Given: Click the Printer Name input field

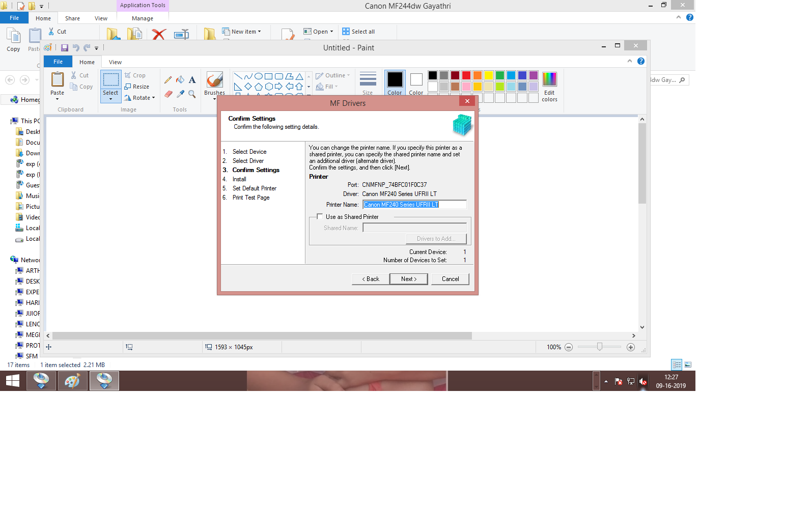Looking at the screenshot, I should point(414,205).
